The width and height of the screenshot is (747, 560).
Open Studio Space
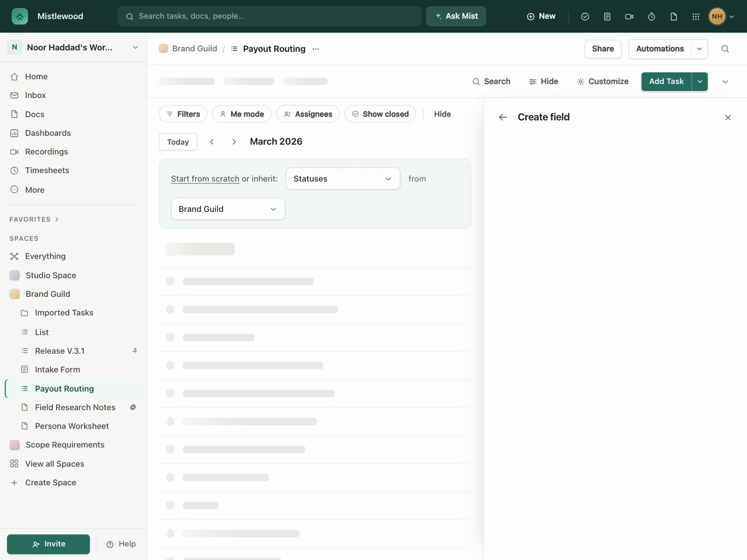click(73, 275)
